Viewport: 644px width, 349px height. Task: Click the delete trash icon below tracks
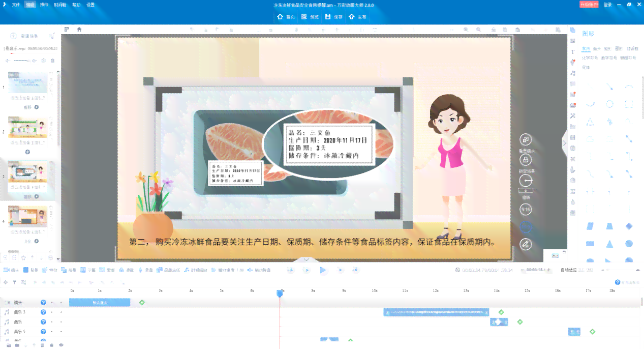tap(43, 345)
